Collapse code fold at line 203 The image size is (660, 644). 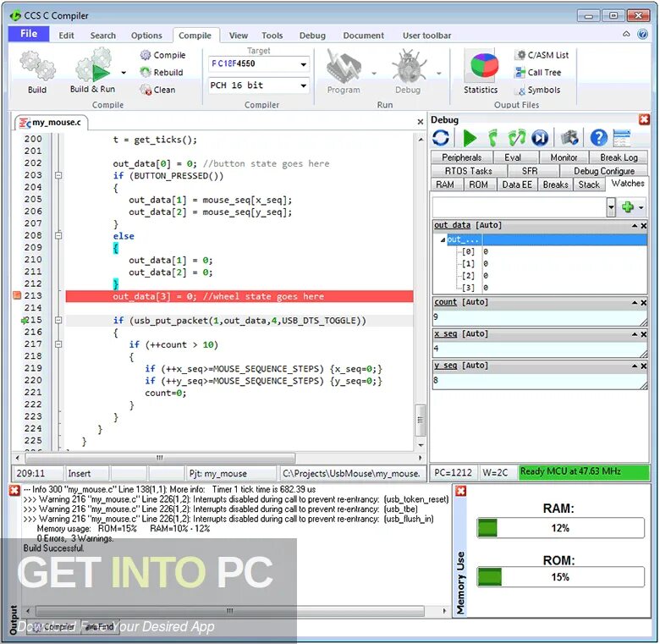pyautogui.click(x=58, y=175)
